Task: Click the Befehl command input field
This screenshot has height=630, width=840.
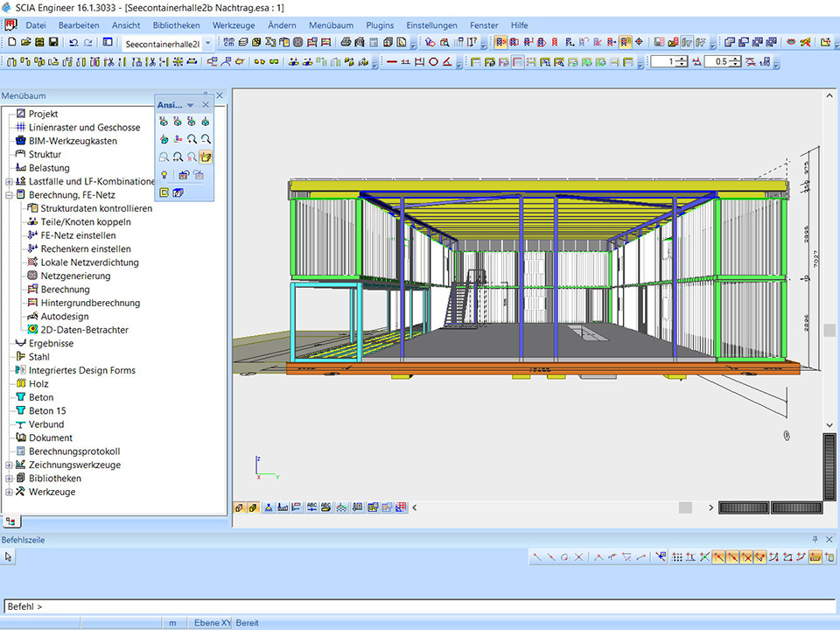Action: (x=420, y=606)
